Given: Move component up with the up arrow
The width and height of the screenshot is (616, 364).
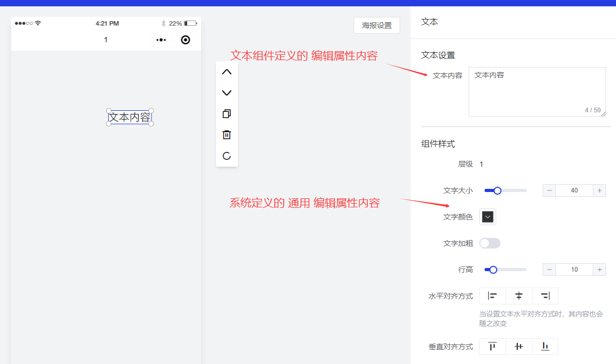Looking at the screenshot, I should (227, 72).
